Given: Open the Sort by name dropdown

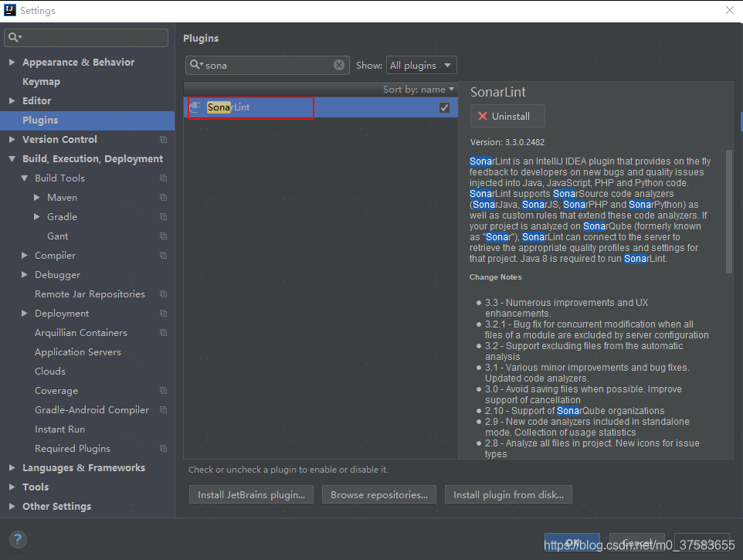Looking at the screenshot, I should [x=419, y=89].
